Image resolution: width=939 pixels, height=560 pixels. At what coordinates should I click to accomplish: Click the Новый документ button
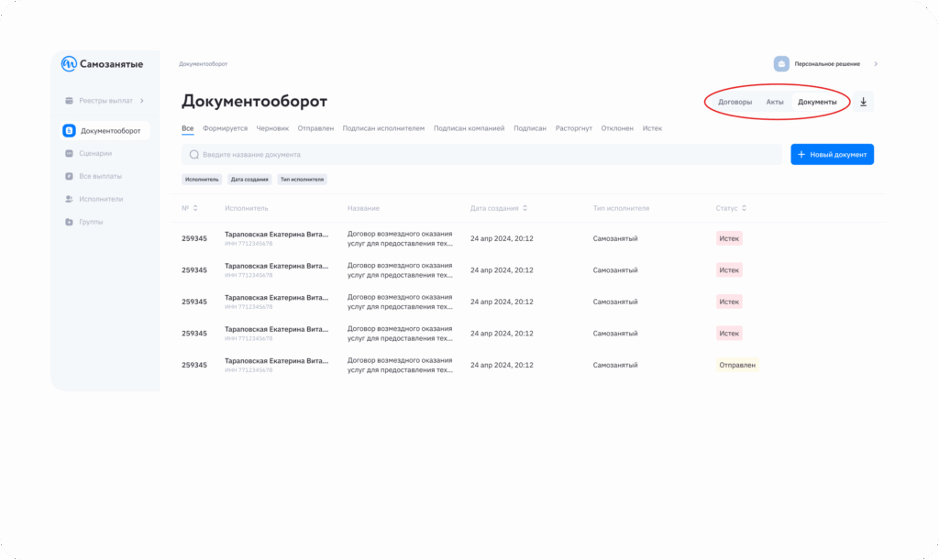tap(832, 155)
